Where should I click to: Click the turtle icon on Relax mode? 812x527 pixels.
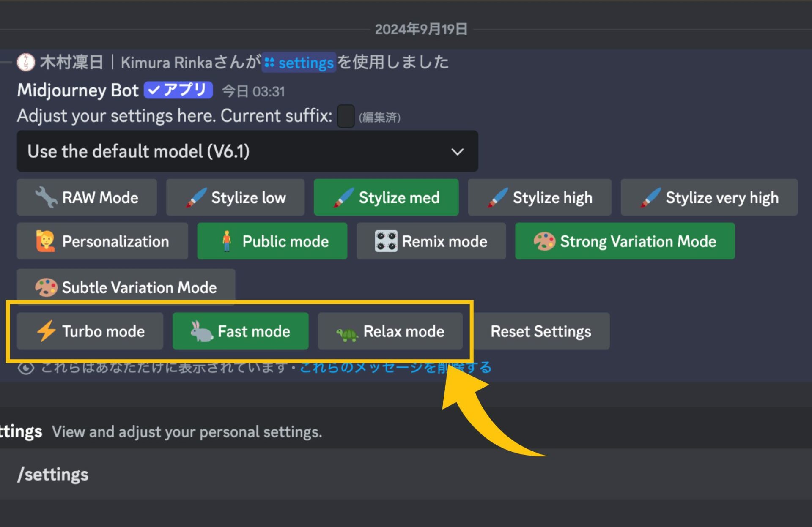347,334
